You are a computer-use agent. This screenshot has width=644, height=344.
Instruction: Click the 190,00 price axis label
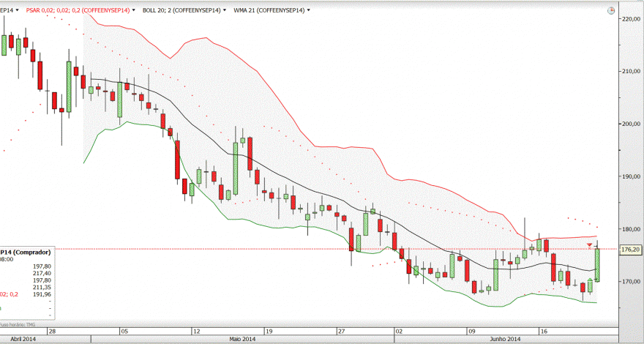[x=632, y=176]
